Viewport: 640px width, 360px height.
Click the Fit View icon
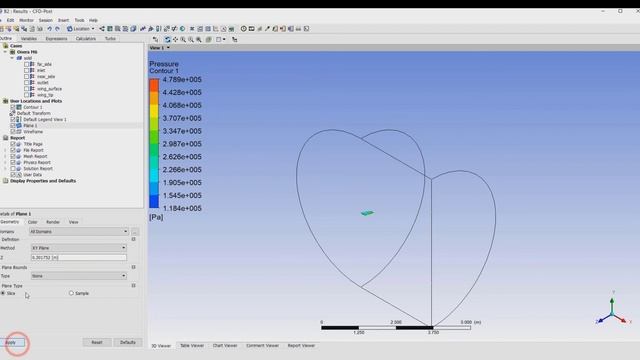[x=198, y=39]
